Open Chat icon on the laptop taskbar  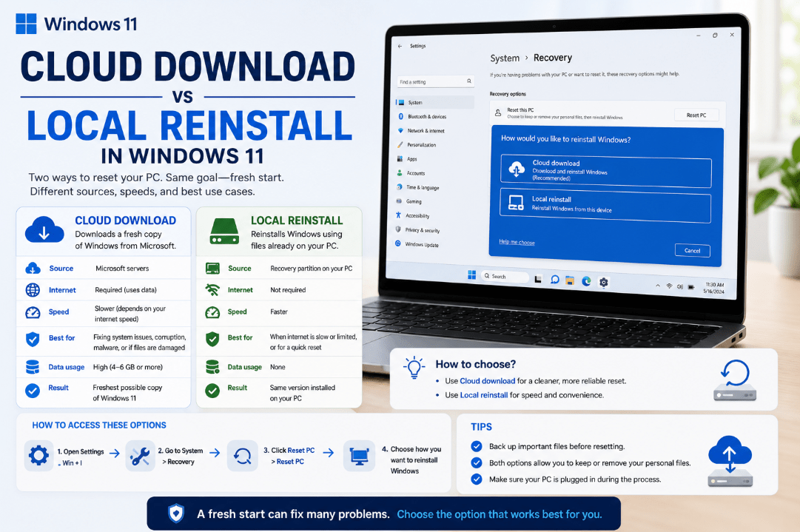click(x=554, y=280)
